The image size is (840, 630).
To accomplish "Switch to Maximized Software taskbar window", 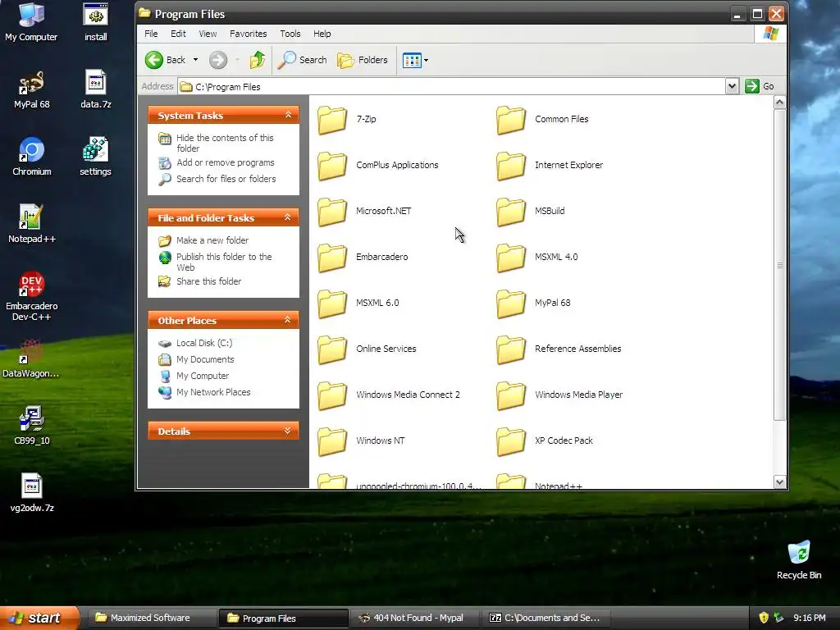I will [151, 618].
